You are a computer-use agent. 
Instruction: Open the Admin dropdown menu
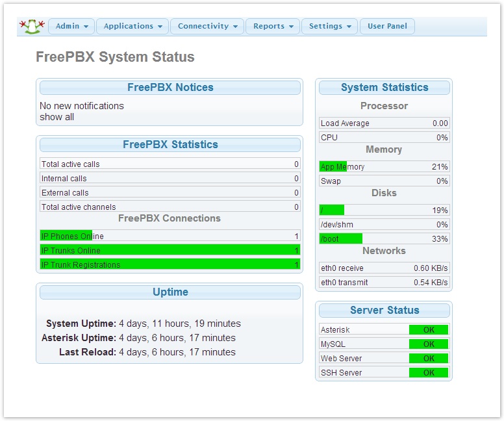click(x=71, y=26)
